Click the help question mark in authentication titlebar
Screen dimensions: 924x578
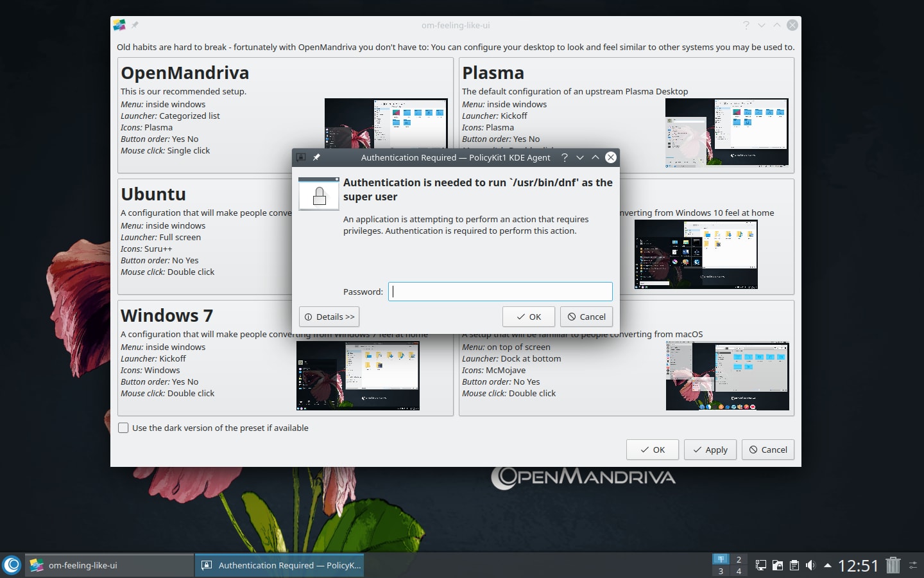point(565,157)
